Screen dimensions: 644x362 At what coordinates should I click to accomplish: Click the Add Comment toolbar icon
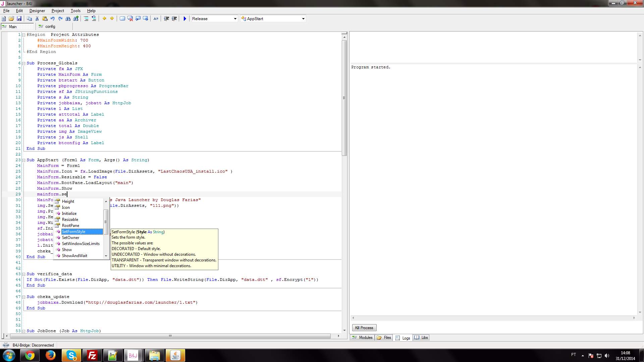(x=122, y=19)
